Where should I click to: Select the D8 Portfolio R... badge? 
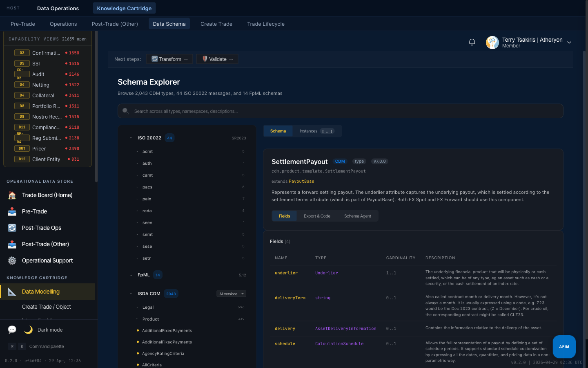(x=22, y=106)
